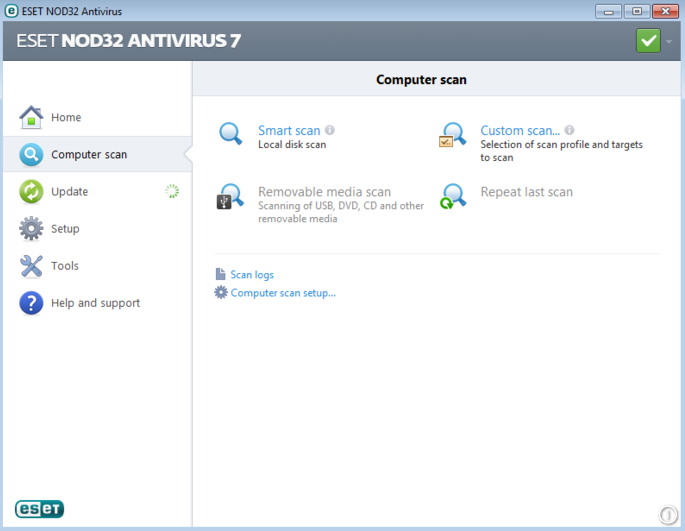Click the ESET logo at bottom left
The height and width of the screenshot is (531, 685).
coord(39,509)
